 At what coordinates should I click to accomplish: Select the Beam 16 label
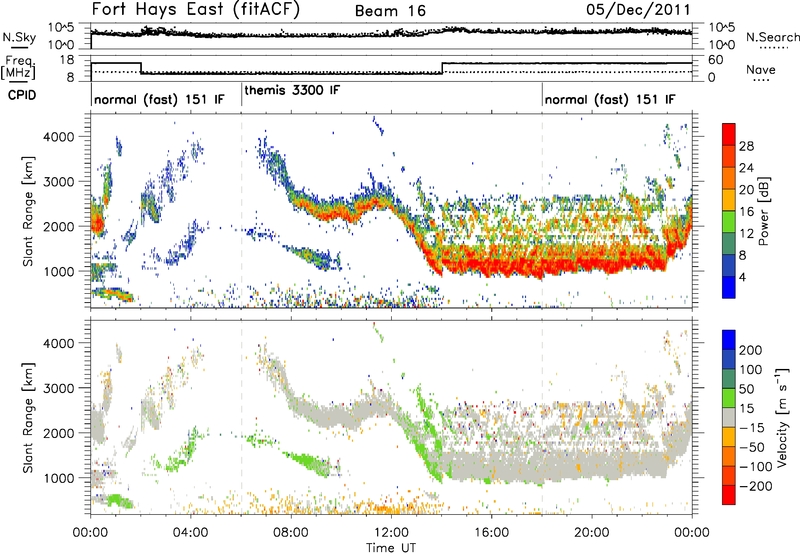(390, 11)
